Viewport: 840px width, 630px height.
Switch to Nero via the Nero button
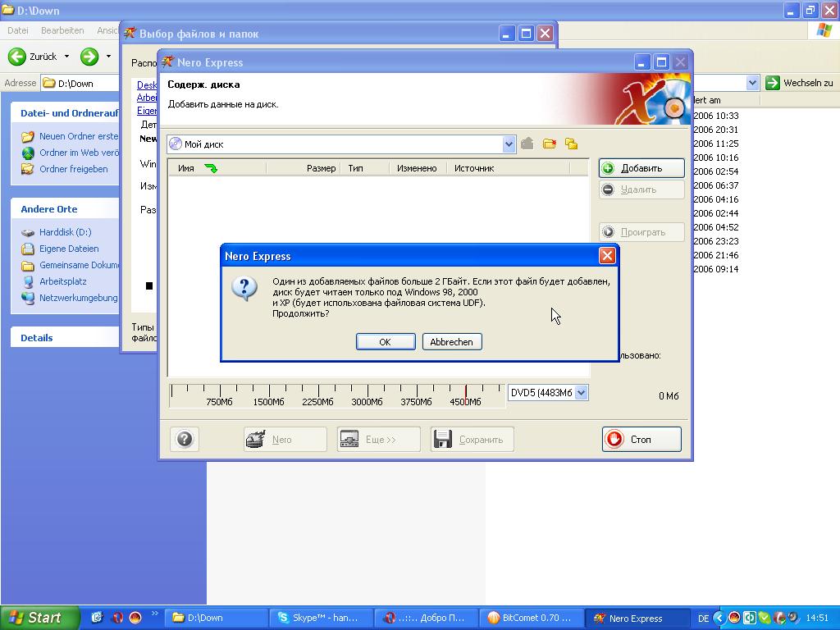click(x=285, y=440)
